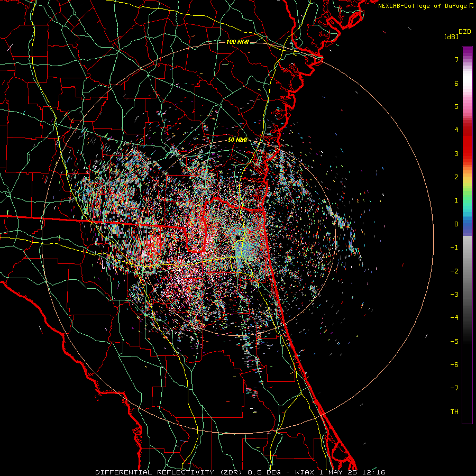
Task: Click the 100 NMI range ring label
Action: point(237,42)
